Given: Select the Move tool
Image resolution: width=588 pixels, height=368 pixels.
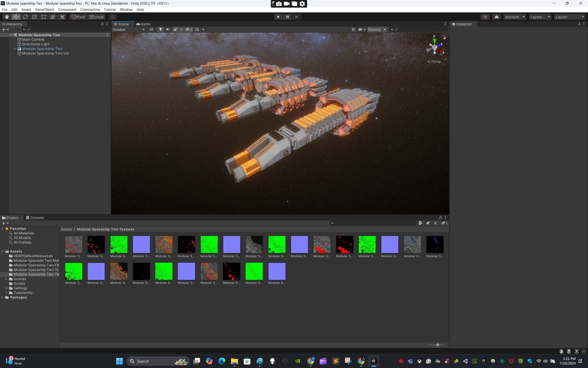Looking at the screenshot, I should click(16, 17).
